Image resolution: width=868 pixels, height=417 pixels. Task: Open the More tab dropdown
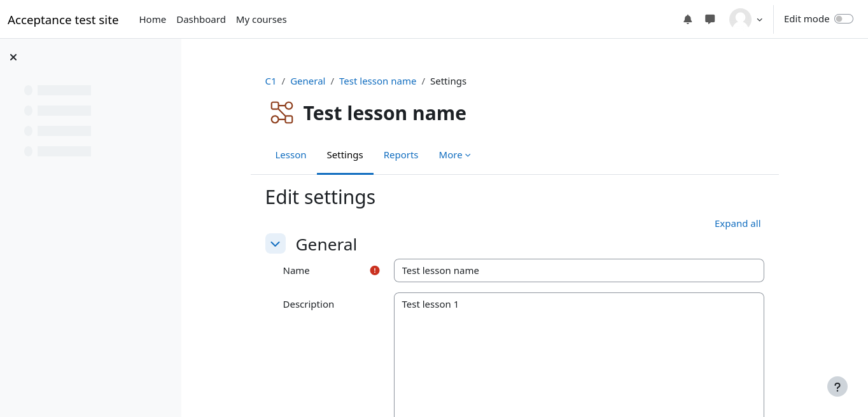(x=454, y=155)
